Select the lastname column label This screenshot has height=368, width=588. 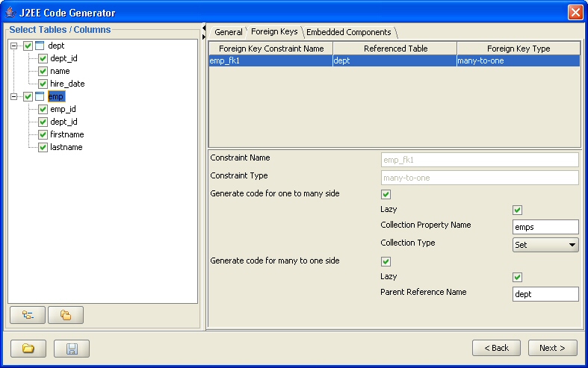(66, 147)
